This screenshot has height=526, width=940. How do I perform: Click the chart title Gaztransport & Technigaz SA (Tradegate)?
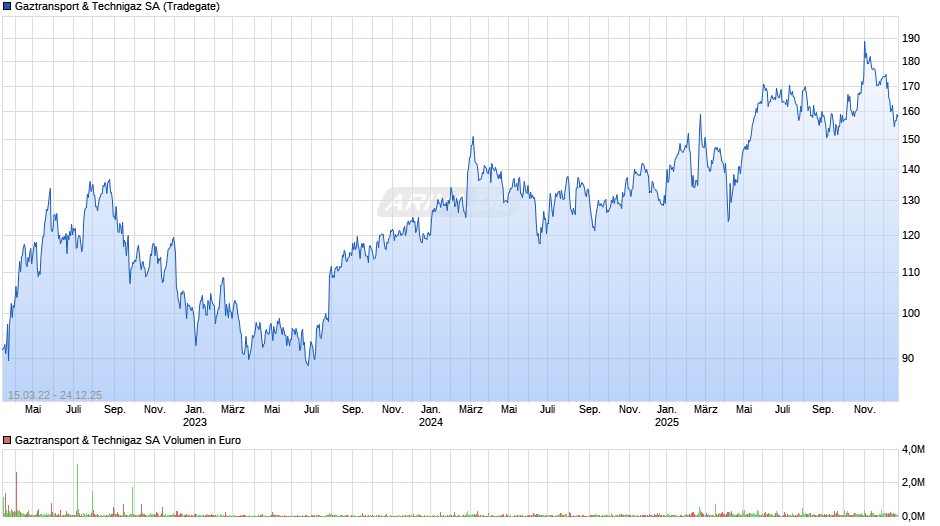(117, 7)
